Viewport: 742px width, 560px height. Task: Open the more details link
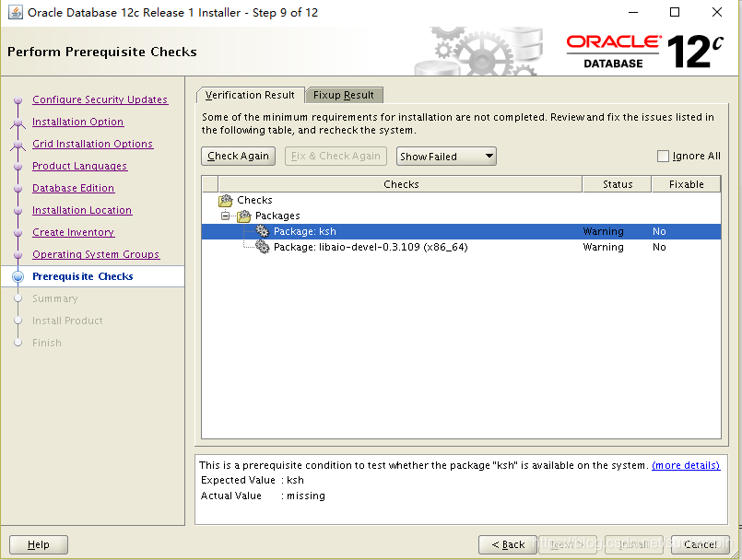tap(686, 465)
